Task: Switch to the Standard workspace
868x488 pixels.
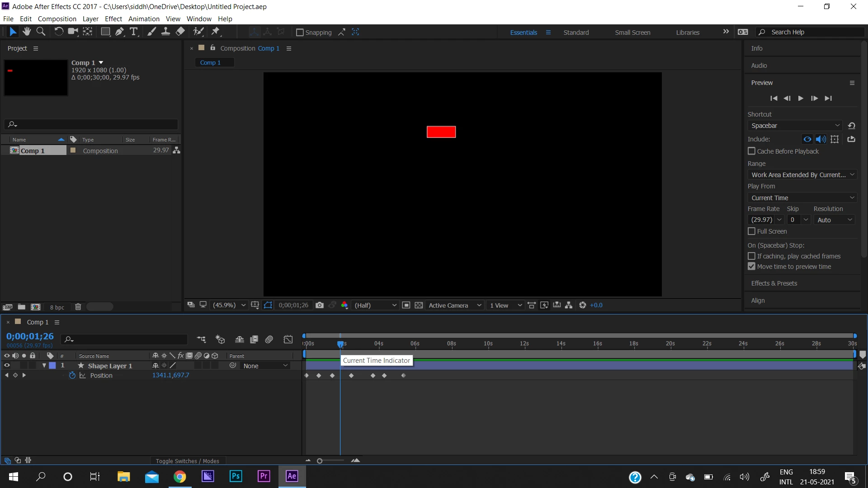Action: 576,33
